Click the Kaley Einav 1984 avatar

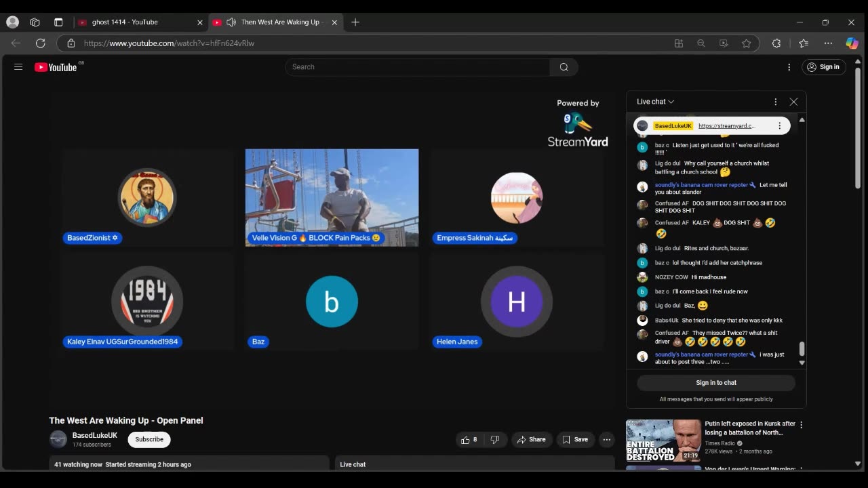coord(147,301)
